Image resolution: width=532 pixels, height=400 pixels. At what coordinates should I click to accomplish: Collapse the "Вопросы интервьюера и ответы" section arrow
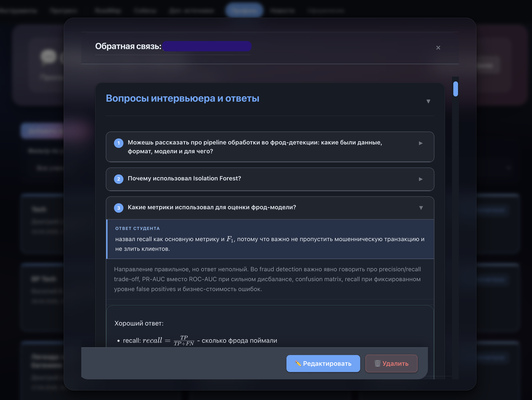point(428,101)
